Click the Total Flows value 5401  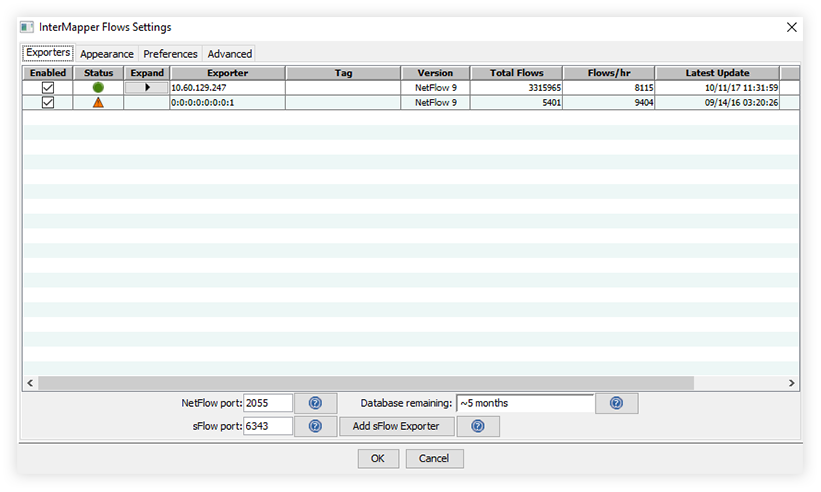tap(551, 103)
